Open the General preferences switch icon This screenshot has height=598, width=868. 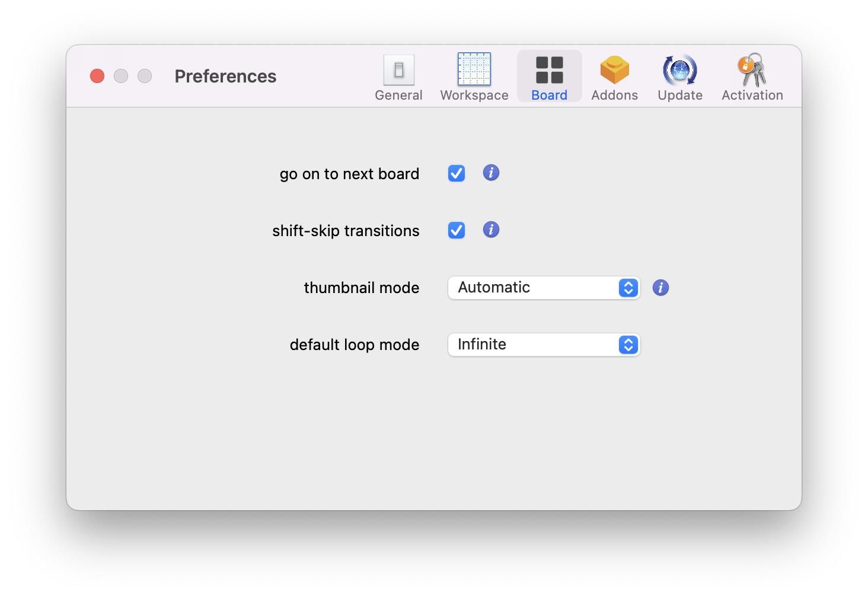point(398,70)
